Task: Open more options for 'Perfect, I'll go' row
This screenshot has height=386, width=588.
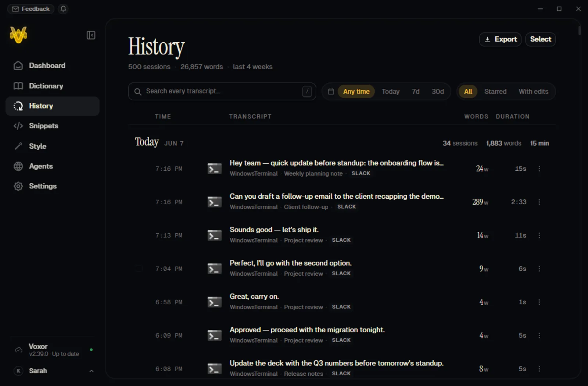Action: tap(539, 269)
